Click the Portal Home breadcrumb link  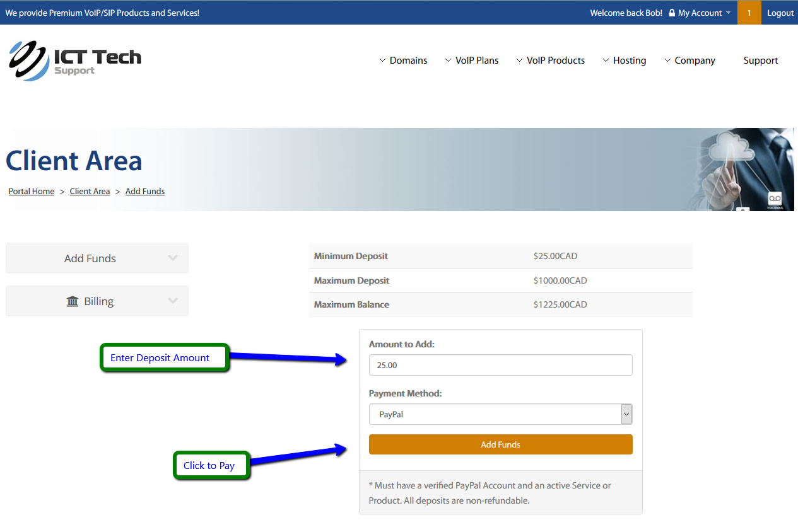32,191
